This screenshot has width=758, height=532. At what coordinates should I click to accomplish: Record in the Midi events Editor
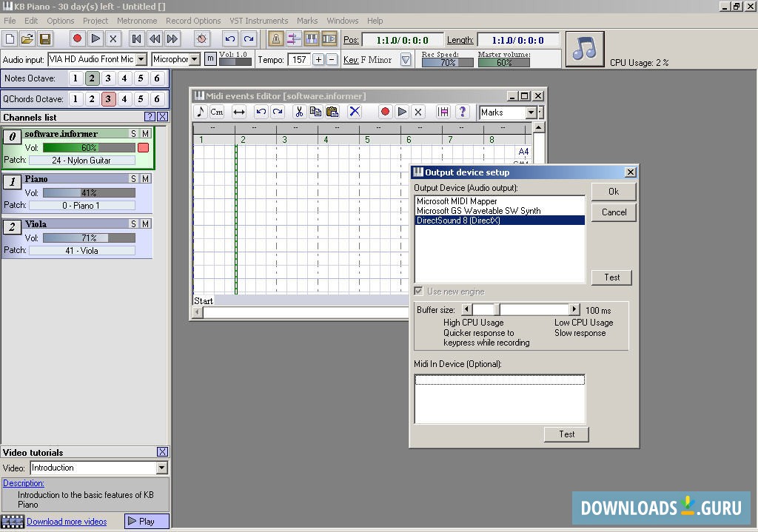tap(385, 112)
